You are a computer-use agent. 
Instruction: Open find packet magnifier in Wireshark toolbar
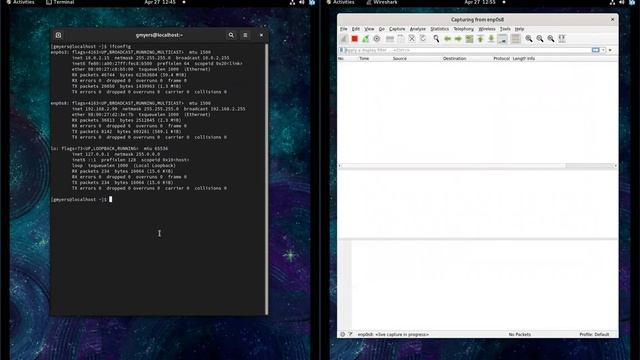click(436, 39)
